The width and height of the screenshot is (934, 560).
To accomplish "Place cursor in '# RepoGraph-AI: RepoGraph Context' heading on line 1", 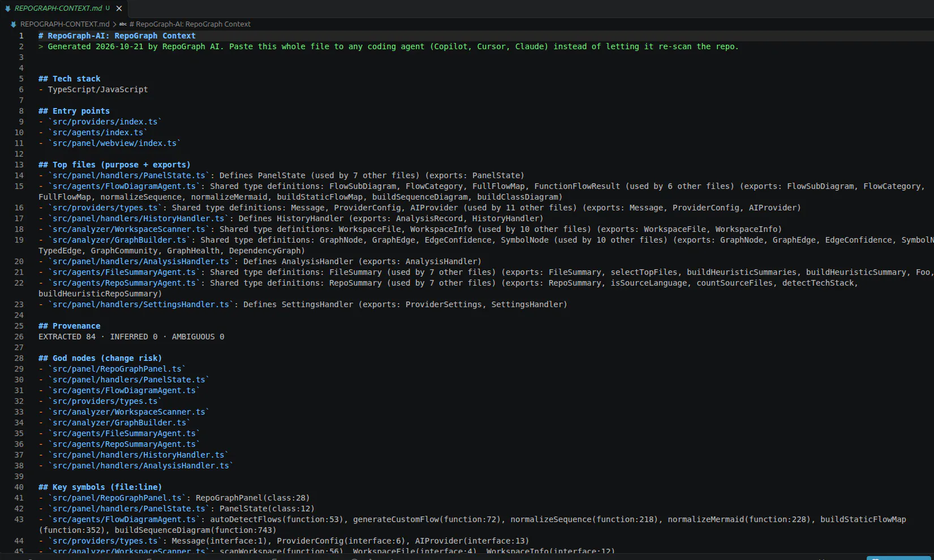I will tap(117, 36).
